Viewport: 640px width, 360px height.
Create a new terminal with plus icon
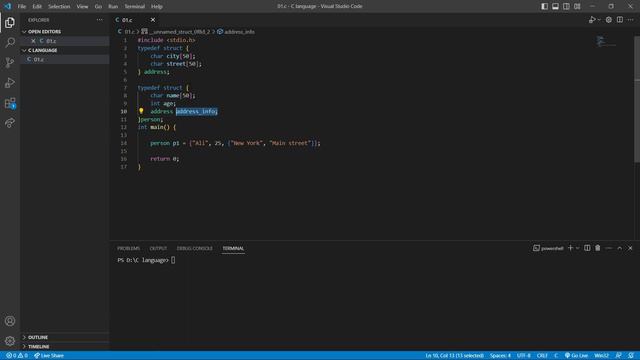571,248
